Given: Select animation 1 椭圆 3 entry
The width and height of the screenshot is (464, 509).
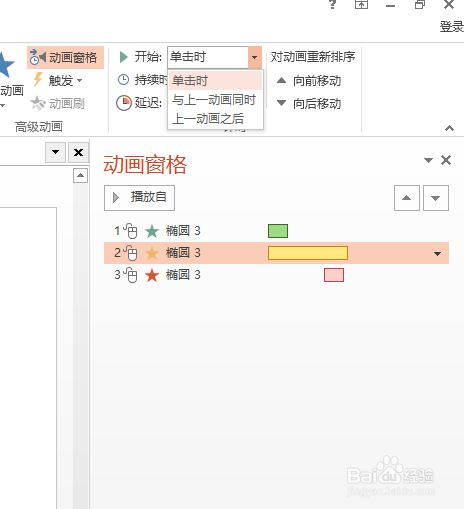Looking at the screenshot, I should pyautogui.click(x=276, y=231).
